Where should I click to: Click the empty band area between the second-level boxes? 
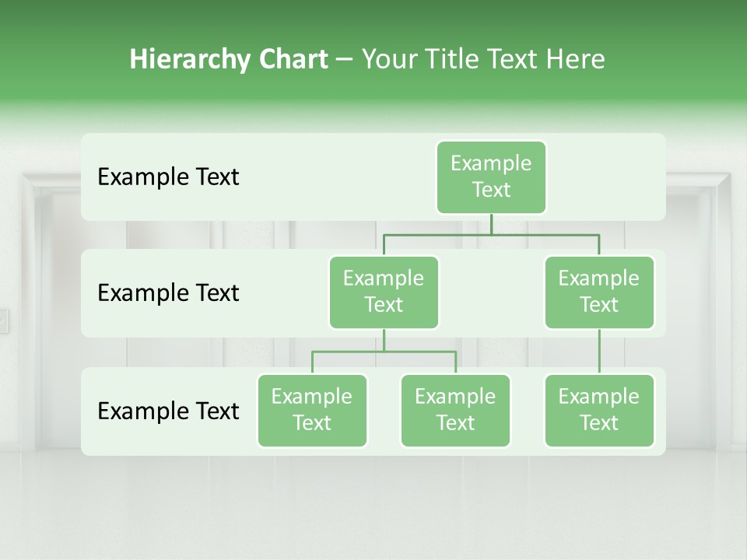click(x=491, y=293)
